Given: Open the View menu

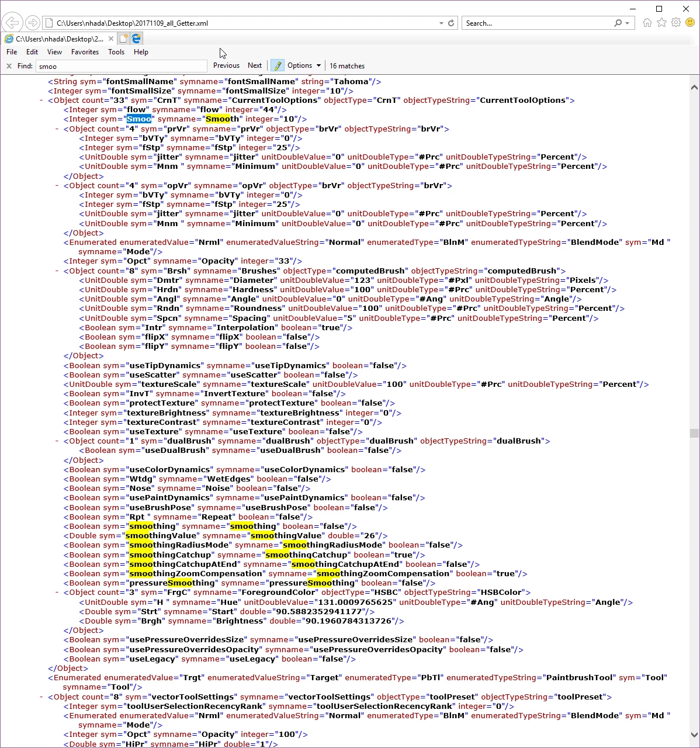Looking at the screenshot, I should coord(54,52).
